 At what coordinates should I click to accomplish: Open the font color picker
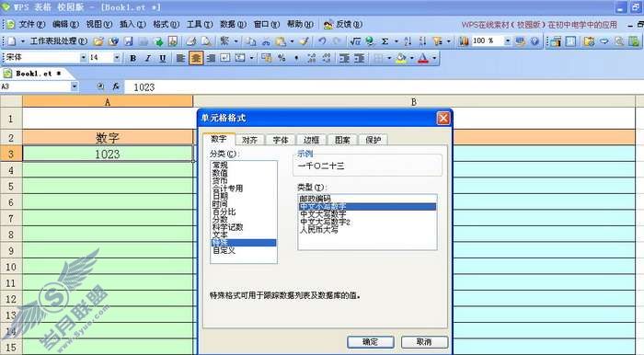click(x=423, y=58)
